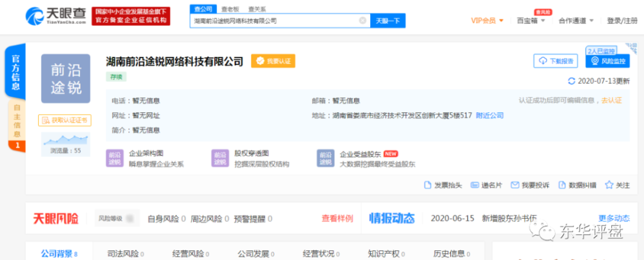Screen dimensions: 644x260
Task: Select the 司法风险 tab
Action: 126,254
